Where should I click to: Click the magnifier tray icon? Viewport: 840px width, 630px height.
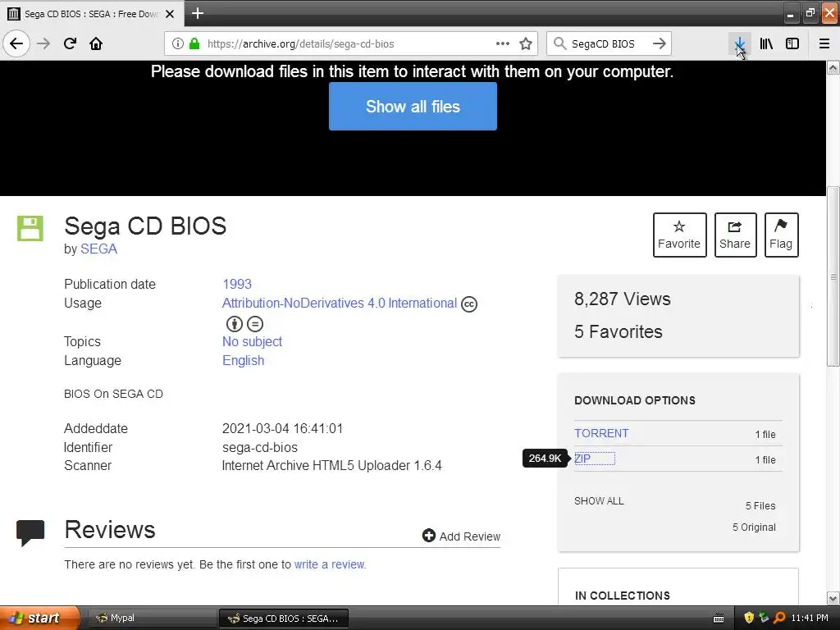click(779, 618)
